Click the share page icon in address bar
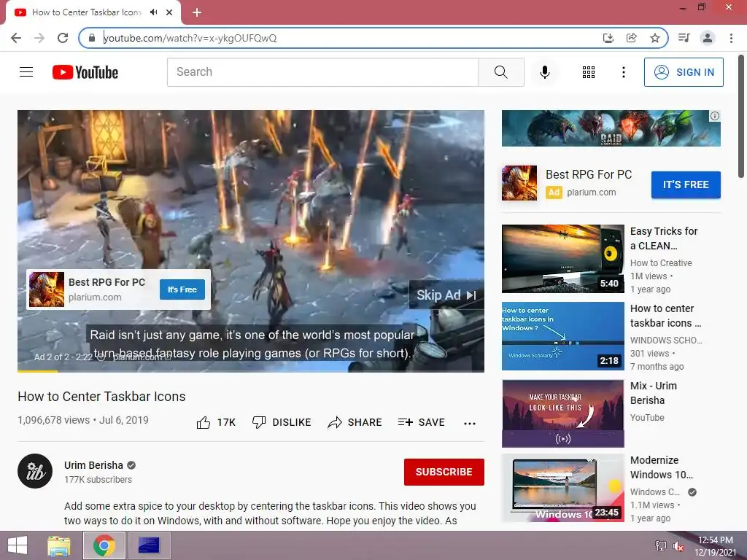Image resolution: width=747 pixels, height=560 pixels. tap(631, 38)
